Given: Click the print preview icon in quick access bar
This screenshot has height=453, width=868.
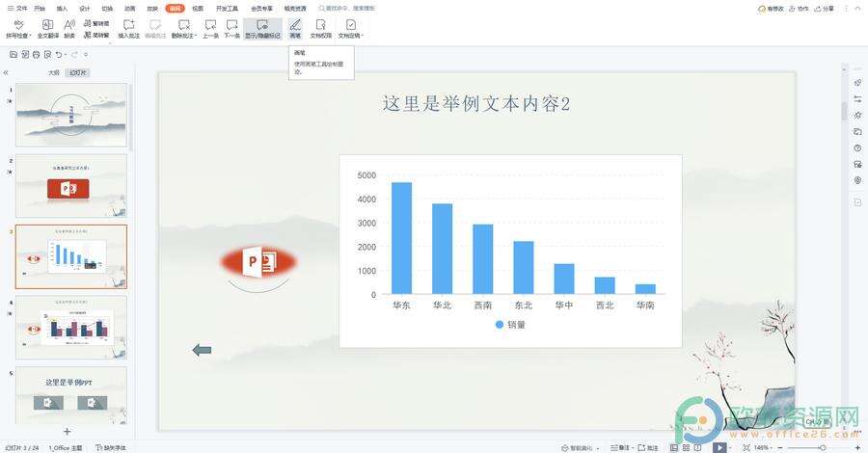Looking at the screenshot, I should [47, 55].
